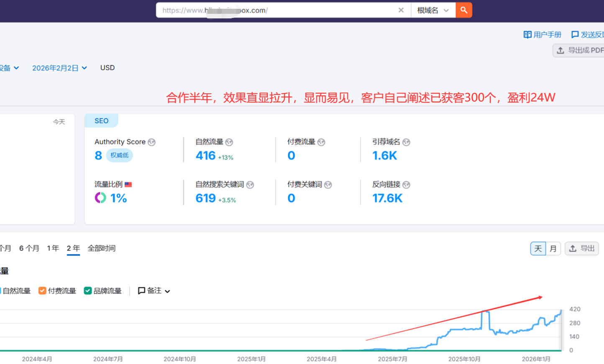Open the 根域名 scope dropdown
The width and height of the screenshot is (604, 364).
(433, 10)
